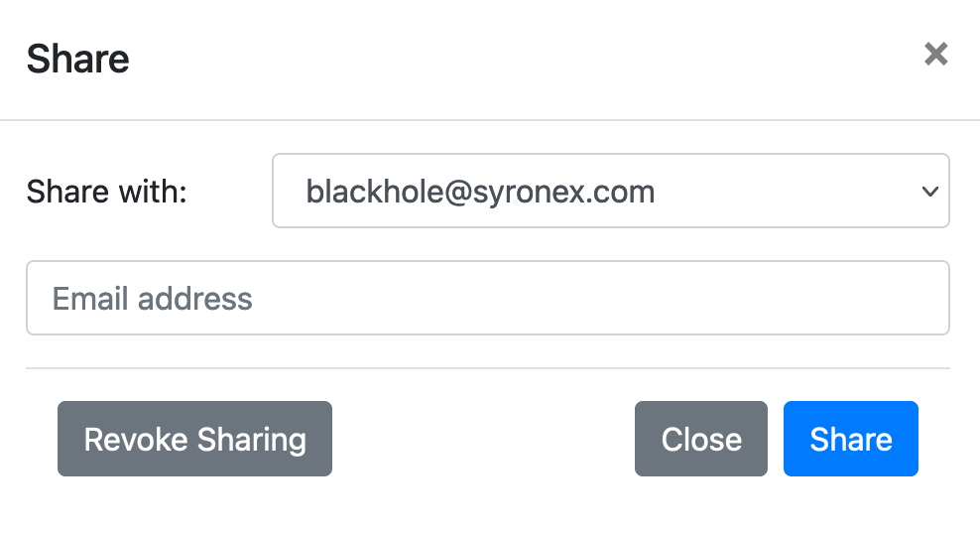Click the Share with: label
Viewport: 980px width, 534px height.
pyautogui.click(x=106, y=192)
